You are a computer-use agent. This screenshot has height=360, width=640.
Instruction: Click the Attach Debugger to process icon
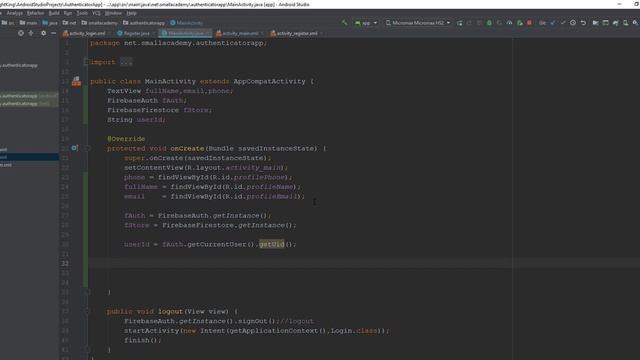[x=520, y=23]
